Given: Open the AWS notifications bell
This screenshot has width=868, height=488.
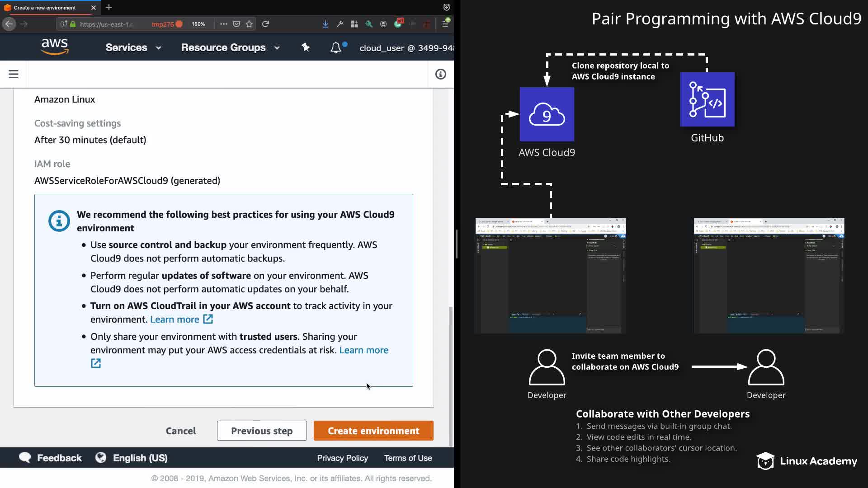Looking at the screenshot, I should [336, 47].
